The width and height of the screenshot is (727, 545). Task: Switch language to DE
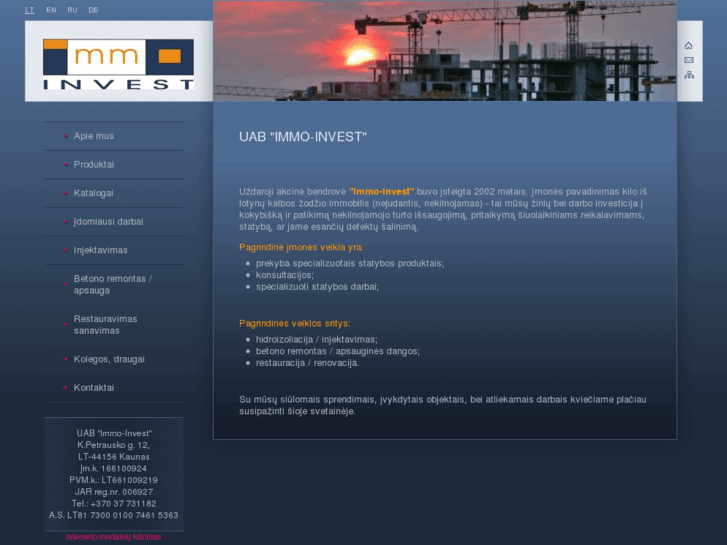tap(93, 10)
